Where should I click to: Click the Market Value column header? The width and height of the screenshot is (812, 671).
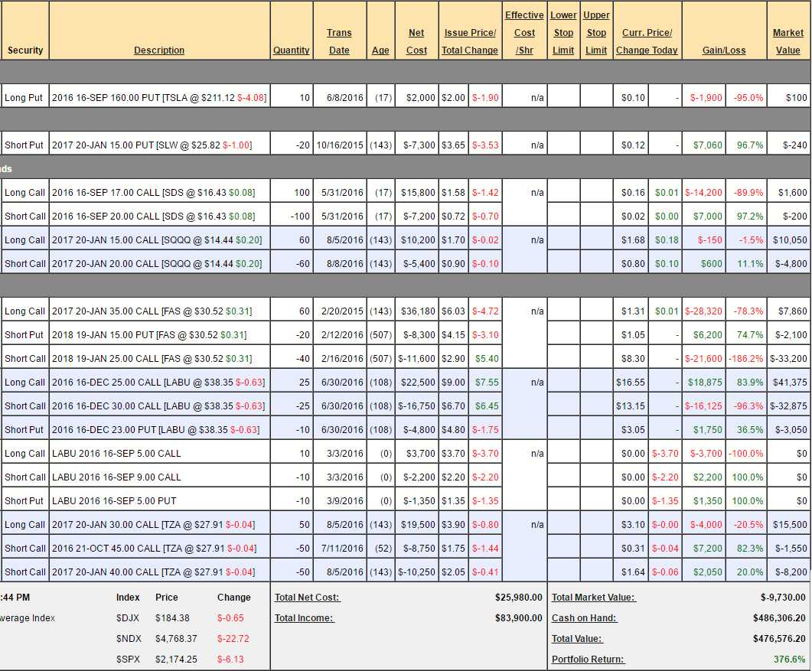[x=788, y=41]
